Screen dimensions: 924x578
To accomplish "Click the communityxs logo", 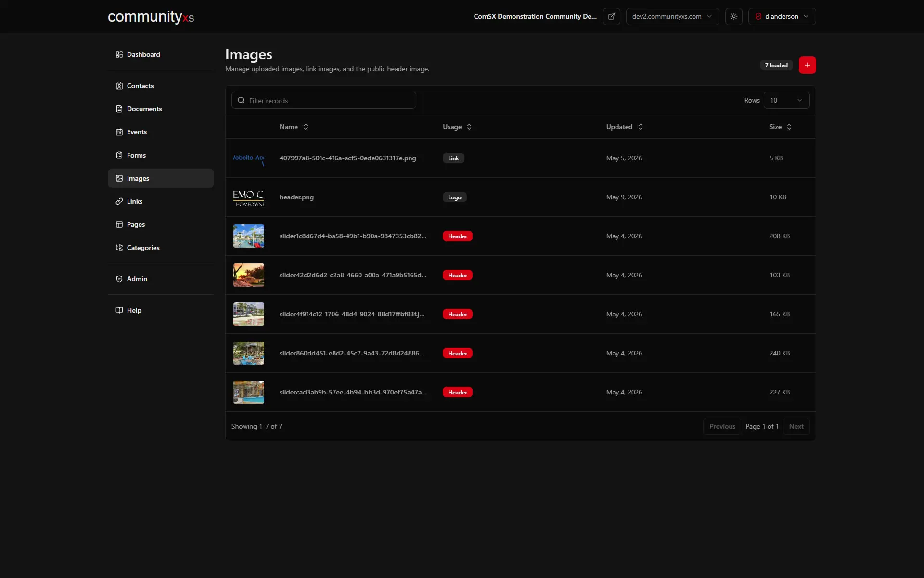I will tap(151, 17).
